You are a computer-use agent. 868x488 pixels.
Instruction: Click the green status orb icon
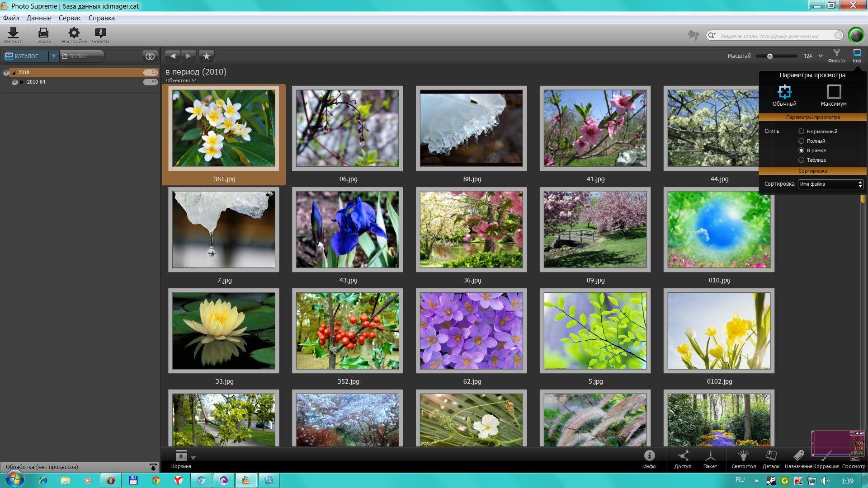[x=856, y=35]
